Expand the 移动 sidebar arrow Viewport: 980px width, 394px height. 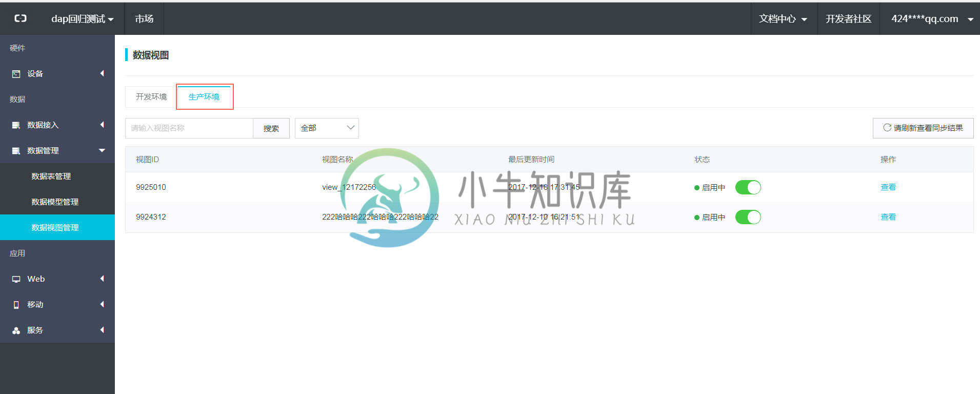pyautogui.click(x=102, y=304)
